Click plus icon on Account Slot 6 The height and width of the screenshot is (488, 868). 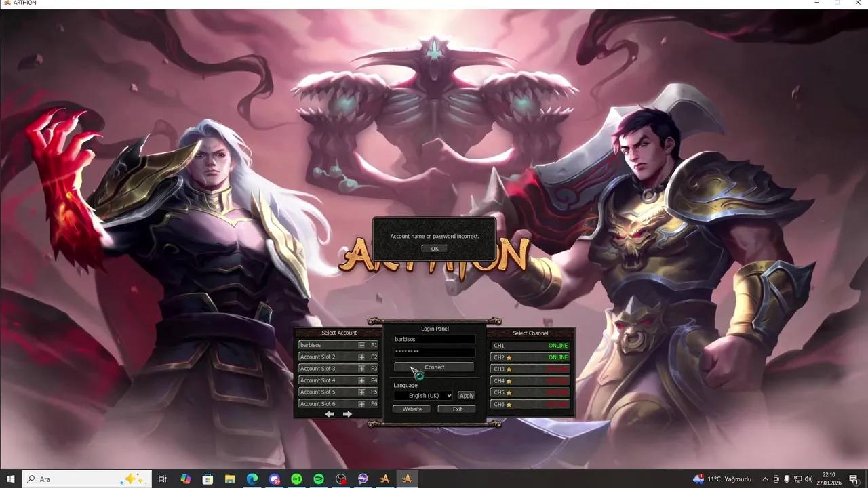(361, 404)
